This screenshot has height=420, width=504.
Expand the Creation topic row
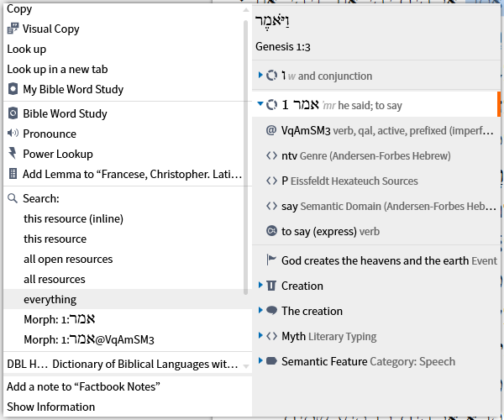(260, 285)
